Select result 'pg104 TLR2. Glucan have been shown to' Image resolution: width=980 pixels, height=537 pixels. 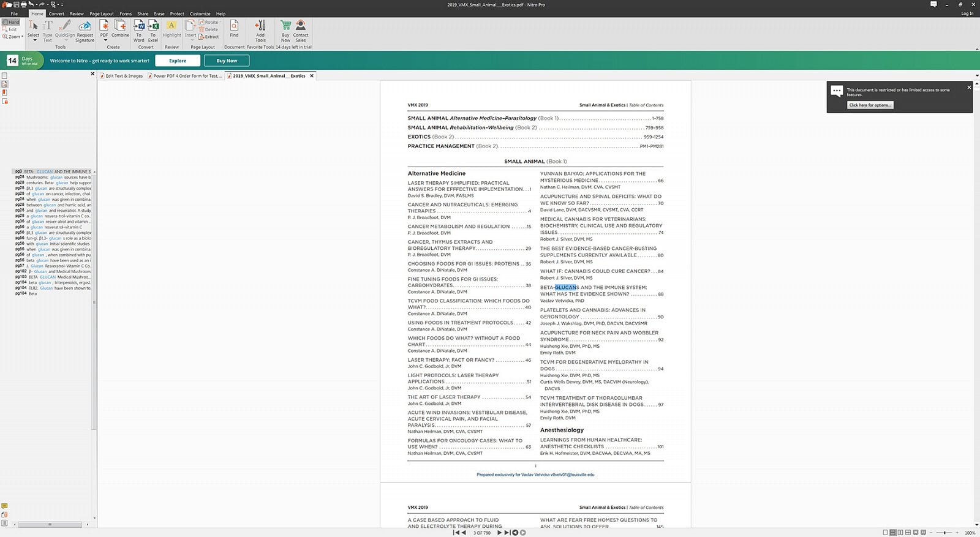53,288
